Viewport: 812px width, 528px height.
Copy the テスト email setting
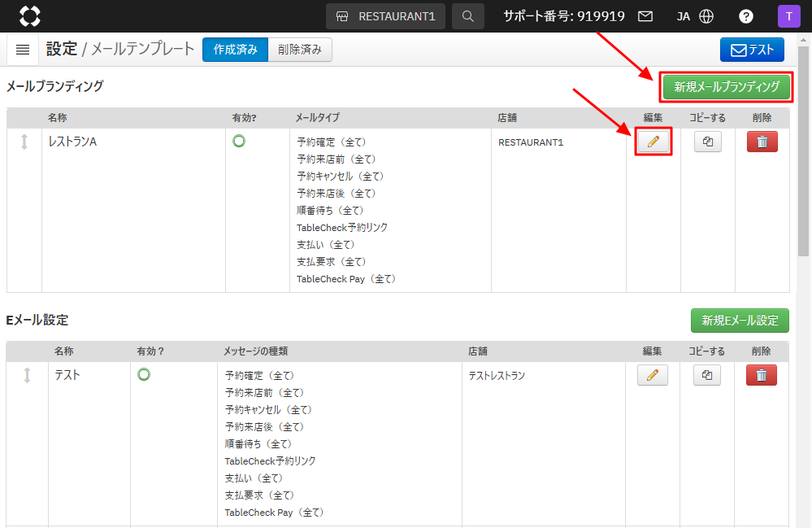click(707, 375)
